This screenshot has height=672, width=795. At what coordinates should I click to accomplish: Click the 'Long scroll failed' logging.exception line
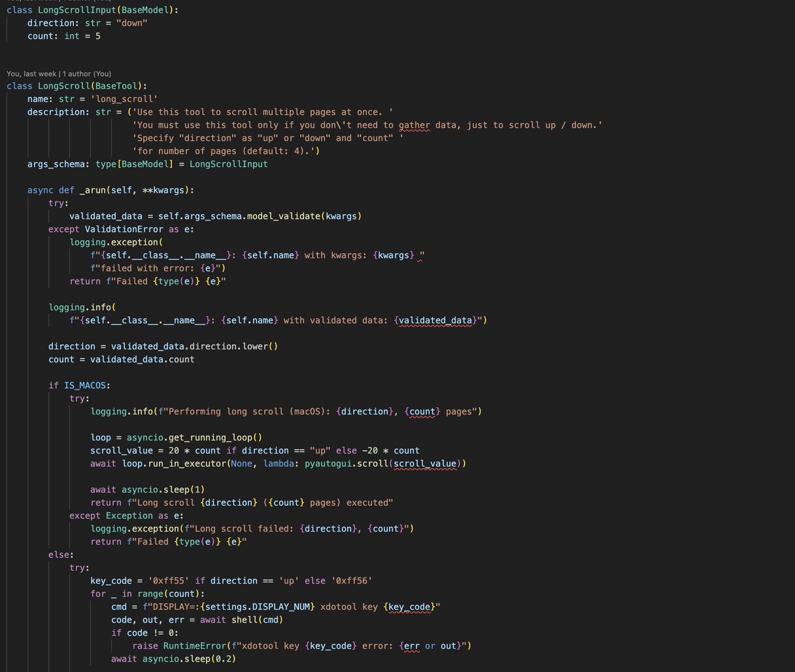tap(252, 528)
